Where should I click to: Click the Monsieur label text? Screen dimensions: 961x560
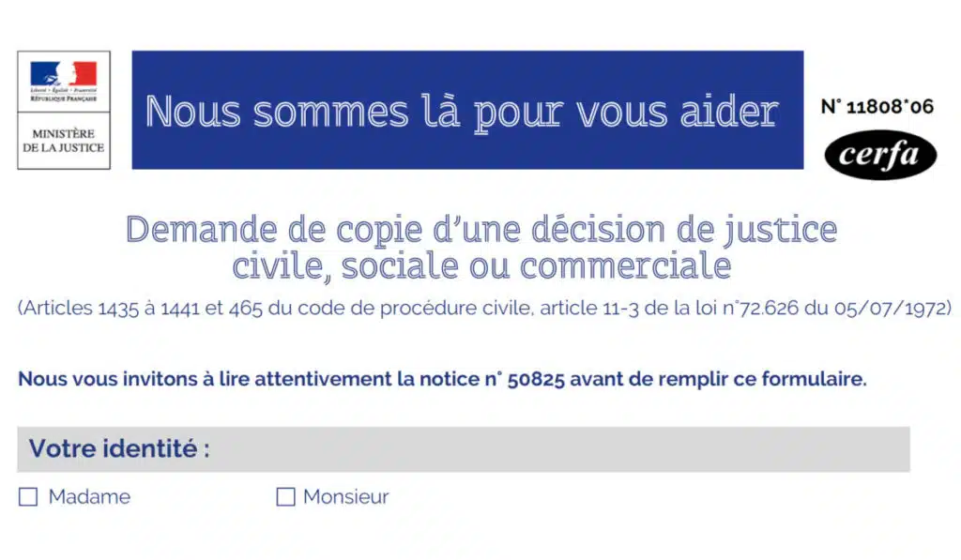(x=345, y=497)
